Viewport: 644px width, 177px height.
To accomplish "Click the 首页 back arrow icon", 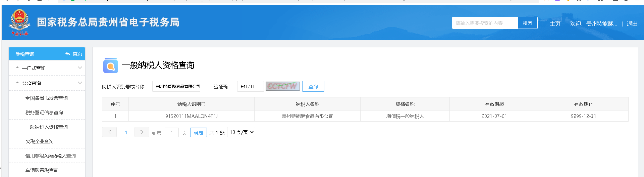I will click(x=68, y=54).
